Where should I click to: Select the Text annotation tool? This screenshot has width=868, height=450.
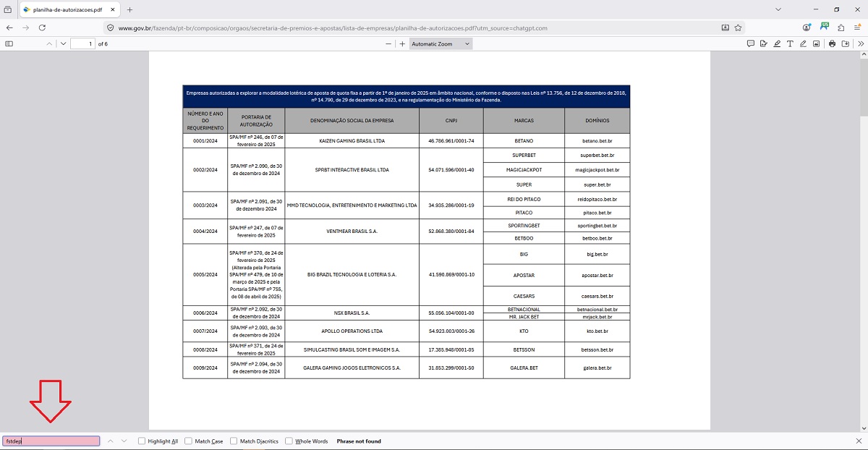[x=790, y=43]
